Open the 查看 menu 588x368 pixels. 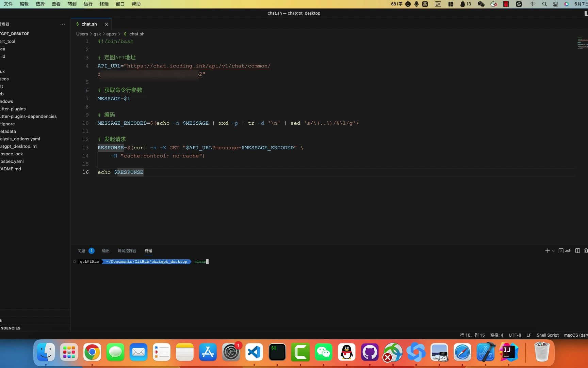[56, 4]
